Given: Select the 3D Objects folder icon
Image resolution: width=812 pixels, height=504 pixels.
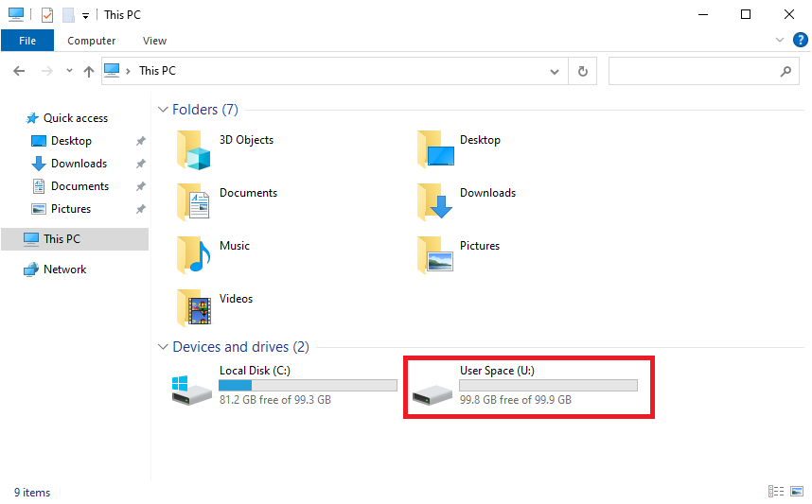Looking at the screenshot, I should 194,150.
